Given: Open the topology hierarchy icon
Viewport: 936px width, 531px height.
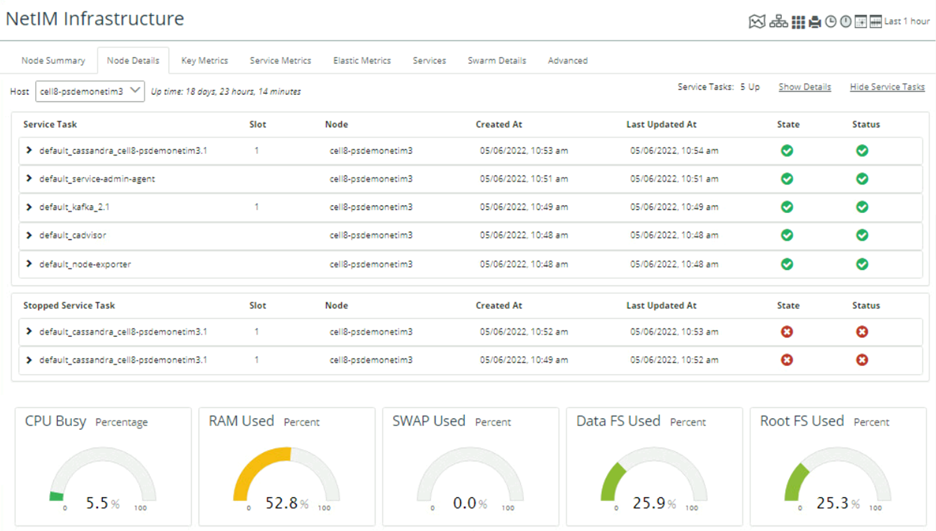Looking at the screenshot, I should tap(778, 22).
